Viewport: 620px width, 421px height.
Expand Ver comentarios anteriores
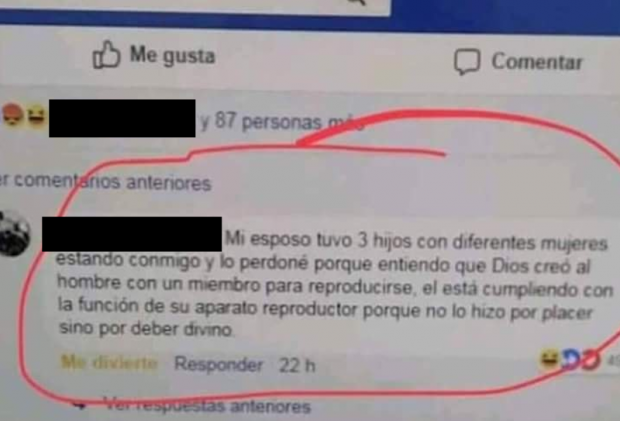105,181
